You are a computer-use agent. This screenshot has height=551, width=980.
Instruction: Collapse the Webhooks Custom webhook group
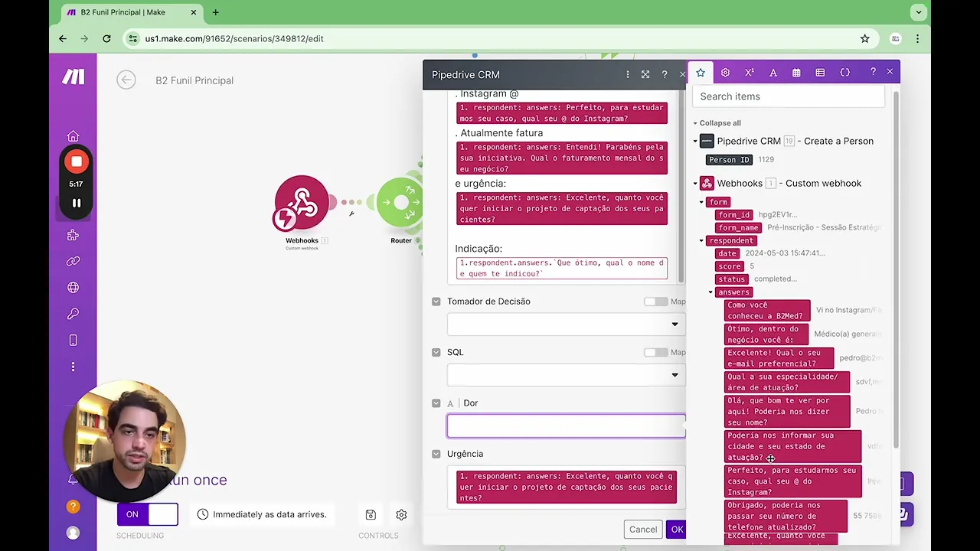pyautogui.click(x=695, y=184)
